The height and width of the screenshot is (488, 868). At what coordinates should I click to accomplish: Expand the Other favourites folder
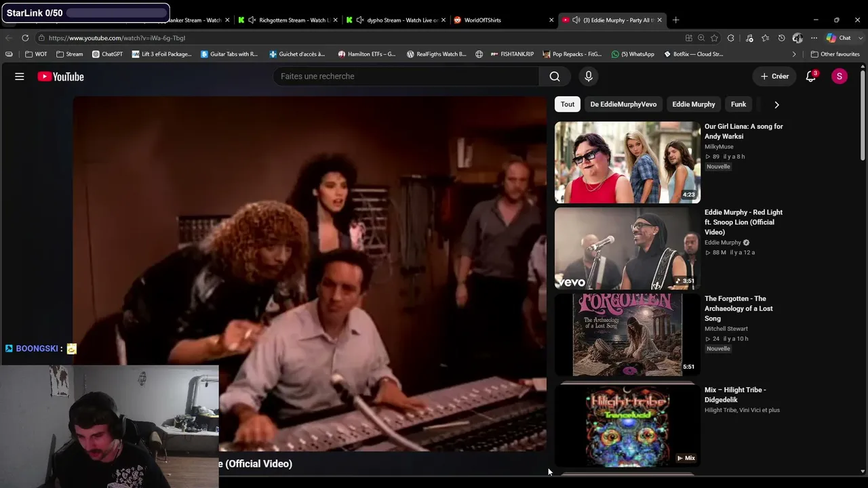pos(835,54)
